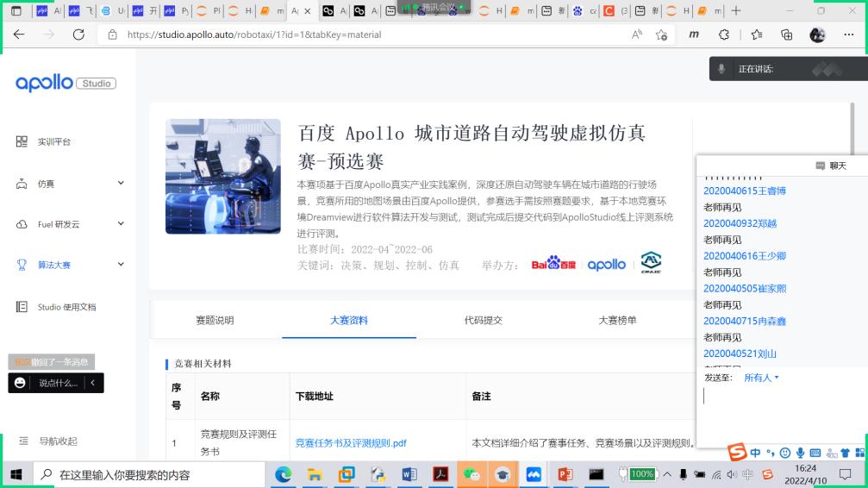Open the favorites list icon

(x=757, y=34)
